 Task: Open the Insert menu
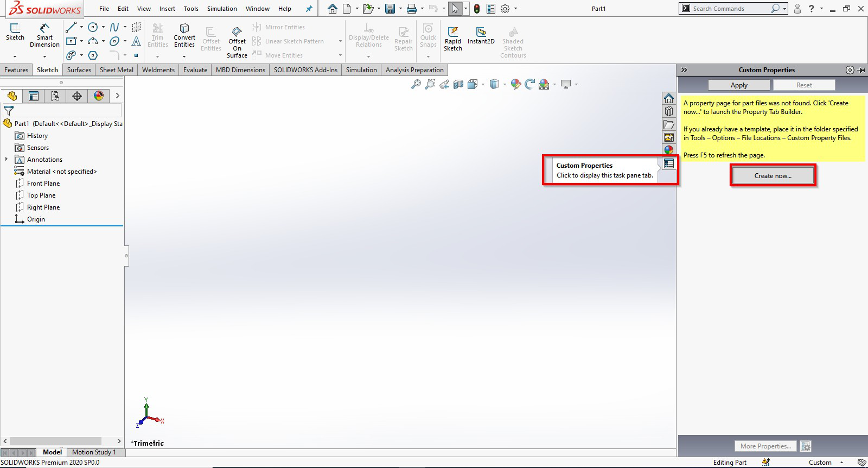tap(167, 9)
